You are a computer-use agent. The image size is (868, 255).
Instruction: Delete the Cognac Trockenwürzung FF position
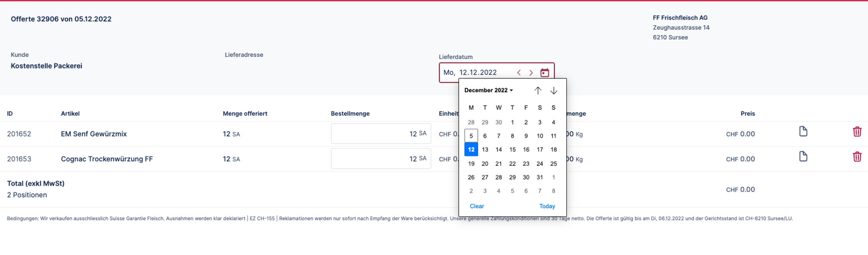click(857, 157)
